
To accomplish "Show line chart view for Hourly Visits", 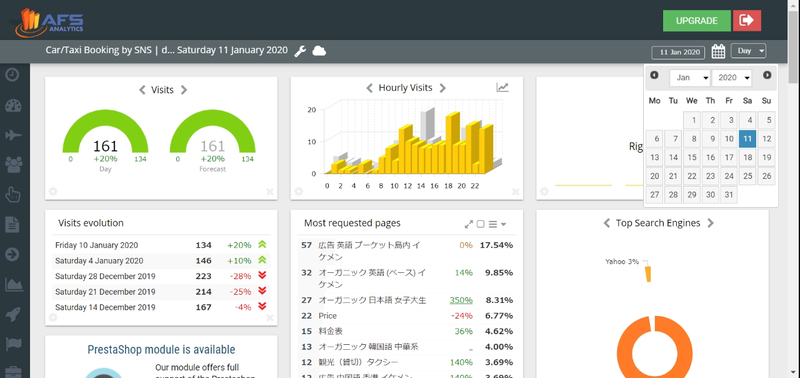I will [503, 88].
